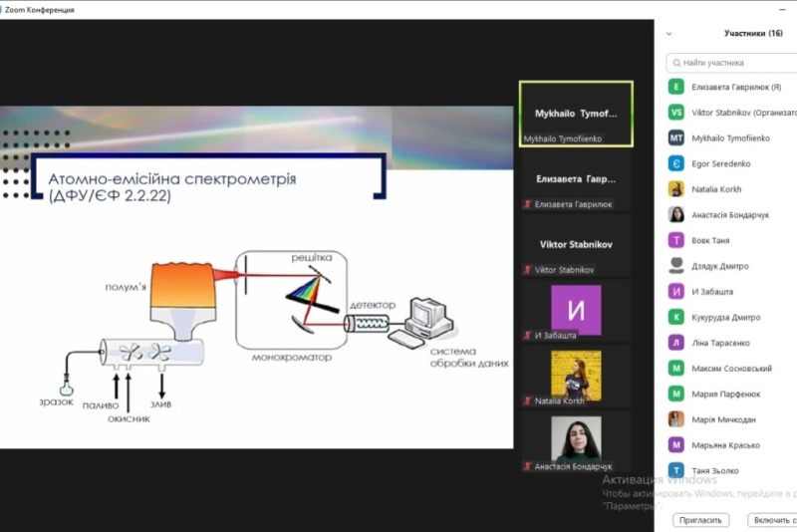This screenshot has width=797, height=532.
Task: Select Кукурудза Дмитро green K avatar
Action: coord(676,317)
